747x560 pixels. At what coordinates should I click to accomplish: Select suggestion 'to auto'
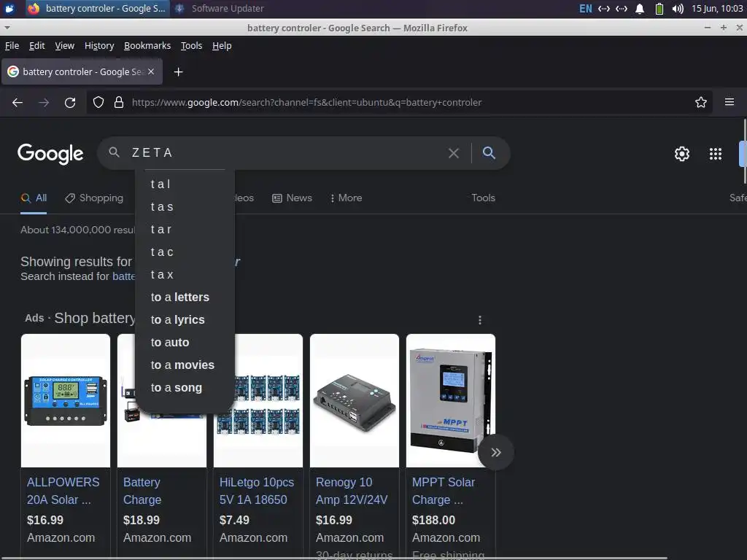[185, 343]
